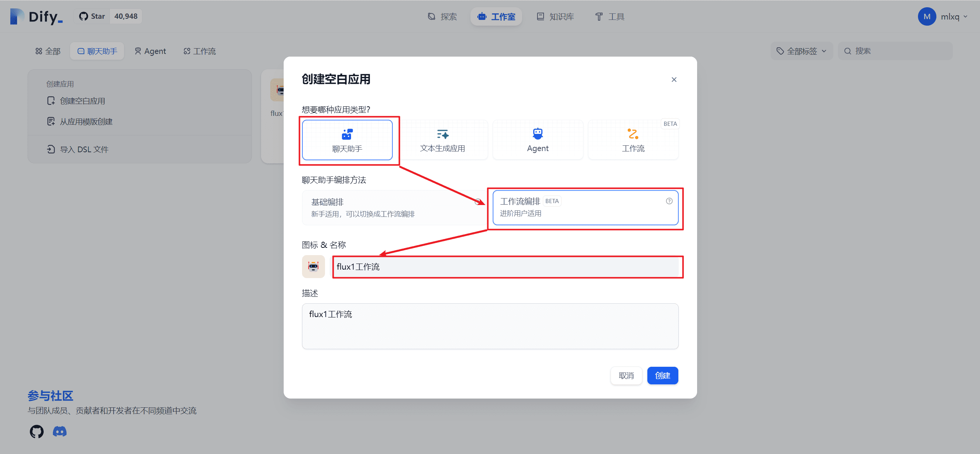Open the 知识库 tab

[x=555, y=16]
